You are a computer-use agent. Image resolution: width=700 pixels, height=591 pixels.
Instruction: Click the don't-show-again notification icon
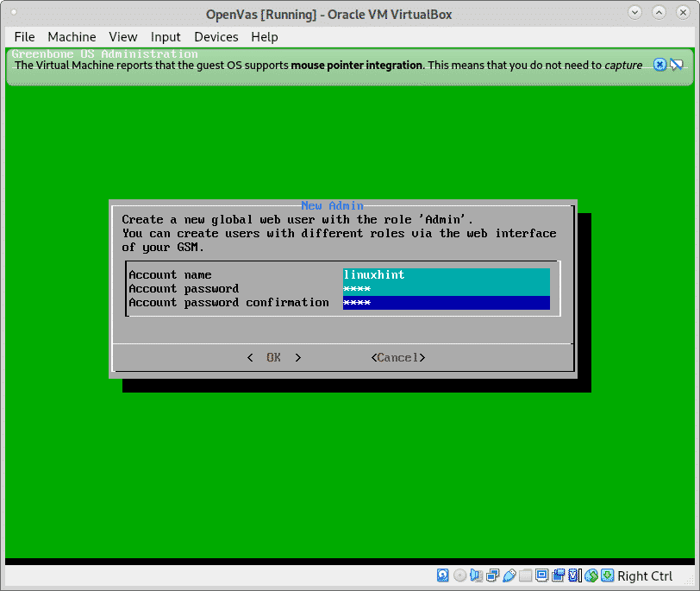(677, 65)
